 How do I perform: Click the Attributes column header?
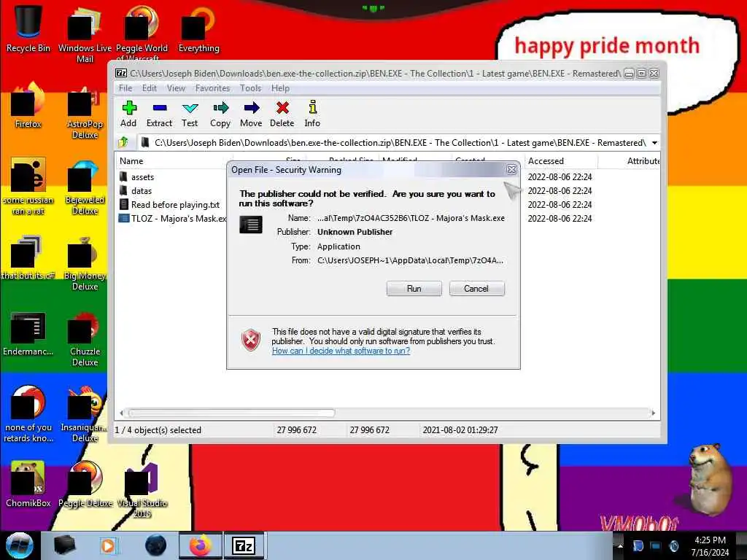[x=643, y=161]
